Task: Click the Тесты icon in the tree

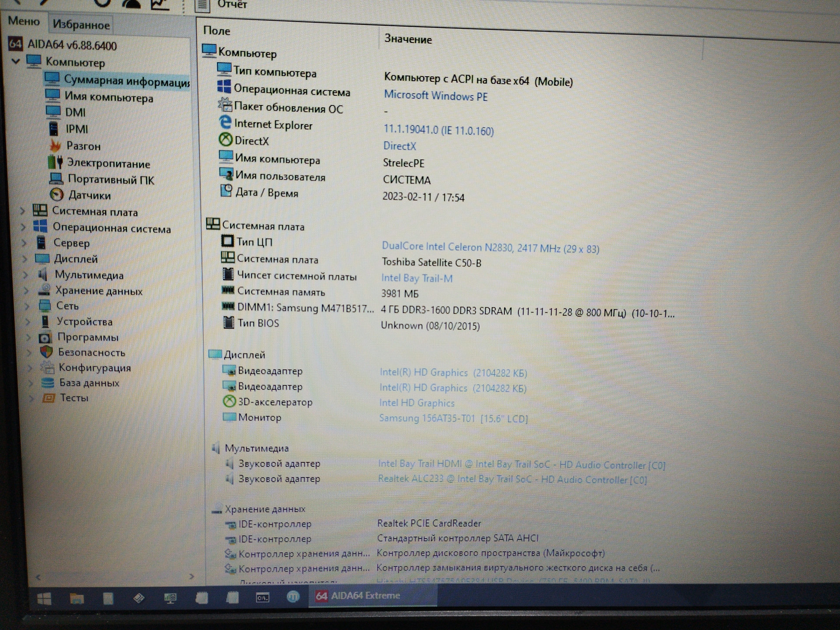Action: tap(49, 398)
